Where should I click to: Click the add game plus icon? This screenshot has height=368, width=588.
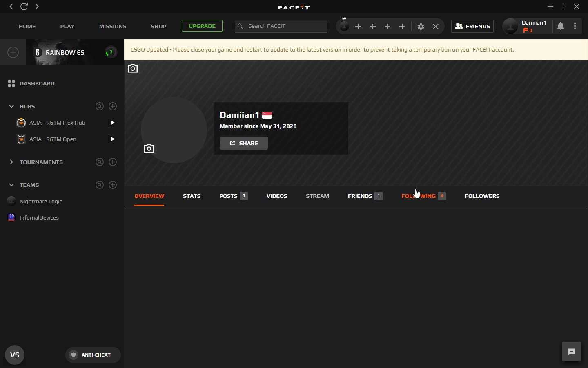[x=13, y=52]
